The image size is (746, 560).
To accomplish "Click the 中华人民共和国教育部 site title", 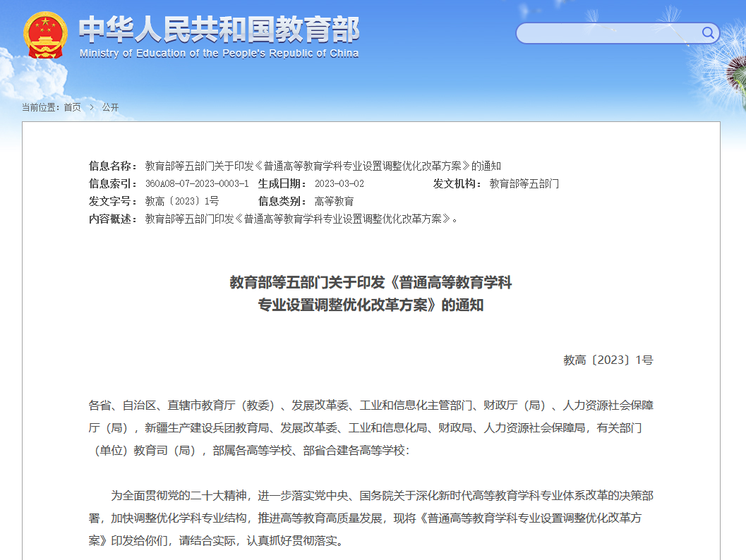I will (219, 29).
